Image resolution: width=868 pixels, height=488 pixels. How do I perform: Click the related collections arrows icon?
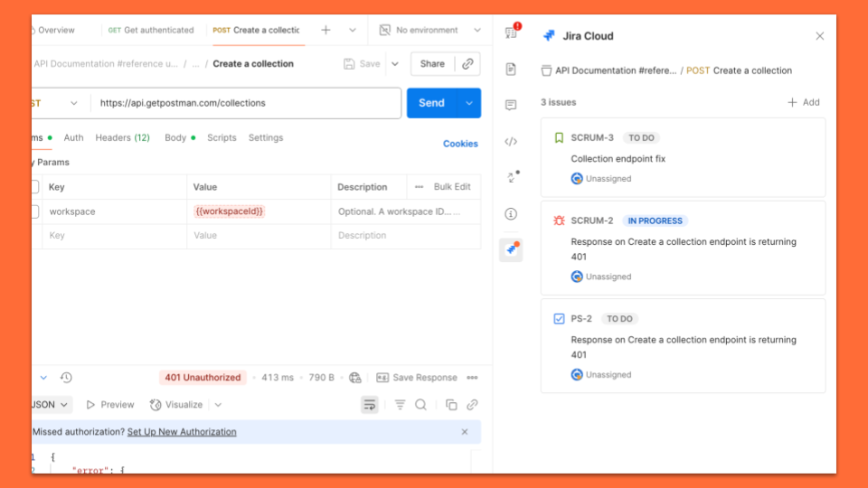pos(512,177)
